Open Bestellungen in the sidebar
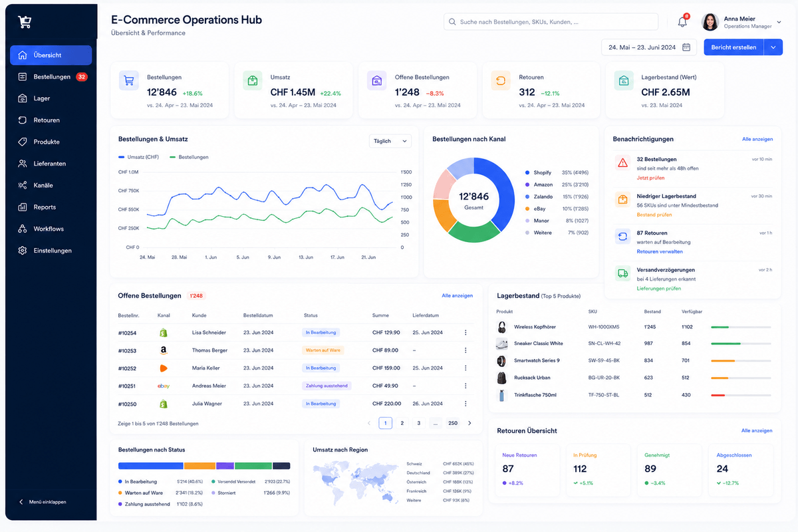This screenshot has height=532, width=798. tap(51, 76)
